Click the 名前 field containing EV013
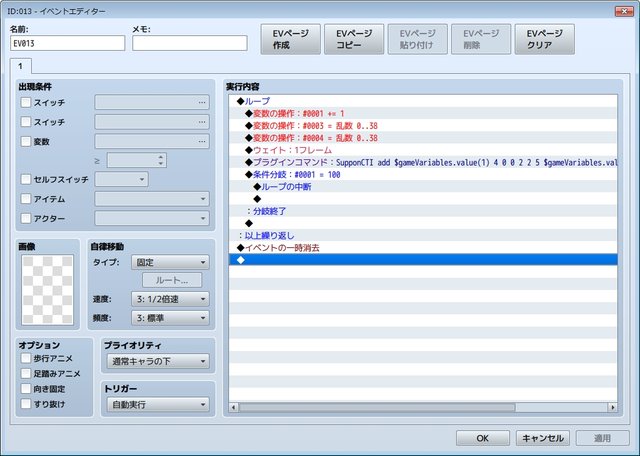This screenshot has height=456, width=640. click(x=67, y=43)
